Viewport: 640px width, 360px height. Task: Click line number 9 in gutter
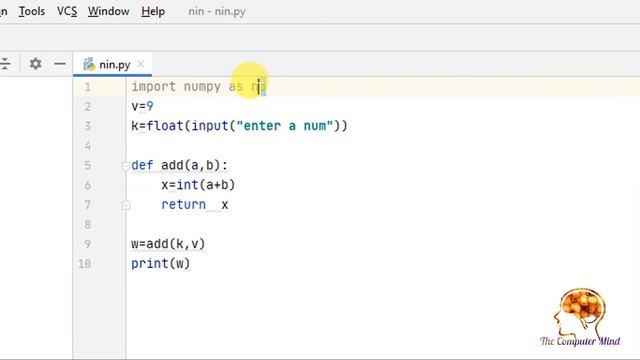(x=87, y=244)
